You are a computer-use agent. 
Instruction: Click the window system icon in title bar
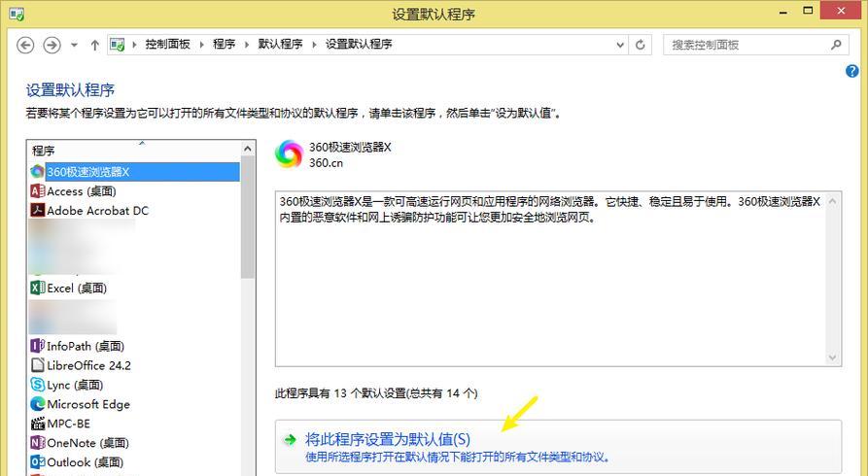pyautogui.click(x=17, y=14)
